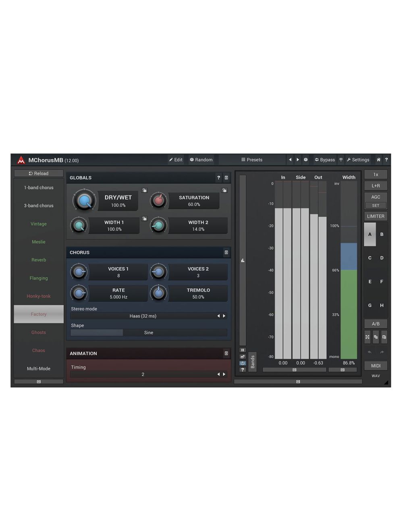403x532 pixels.
Task: Open the Settings wrench menu
Action: (358, 160)
